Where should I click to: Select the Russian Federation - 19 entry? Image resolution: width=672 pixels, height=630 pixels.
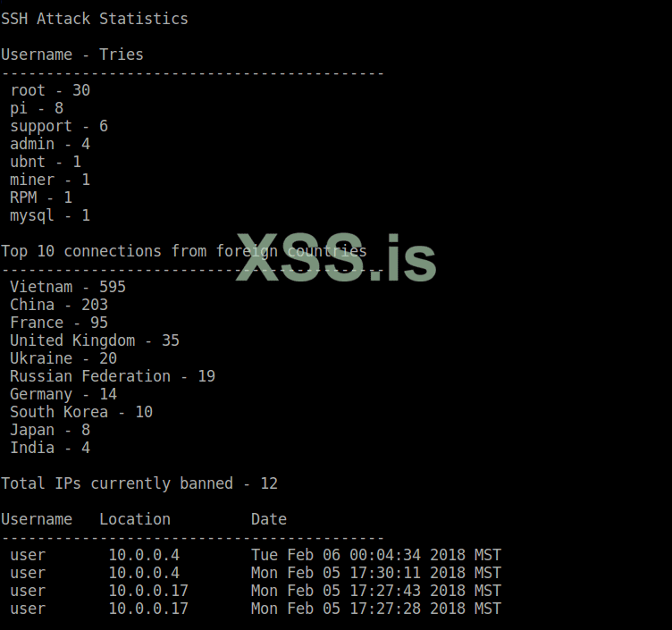tap(113, 376)
